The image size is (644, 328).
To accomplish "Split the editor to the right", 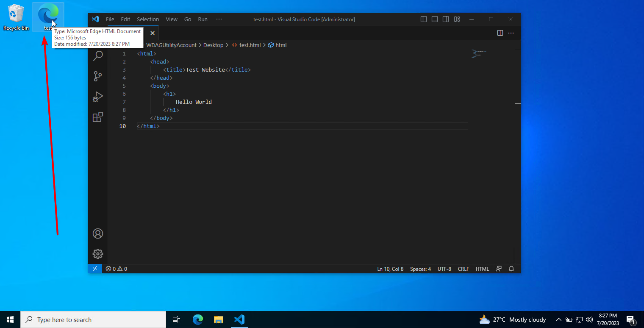I will point(500,33).
